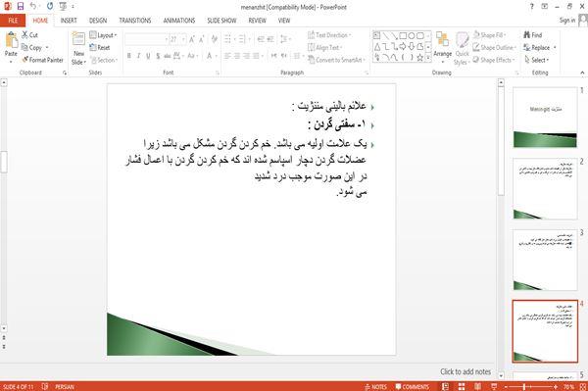The image size is (588, 391).
Task: Click Find binoculars icon
Action: coord(527,35)
